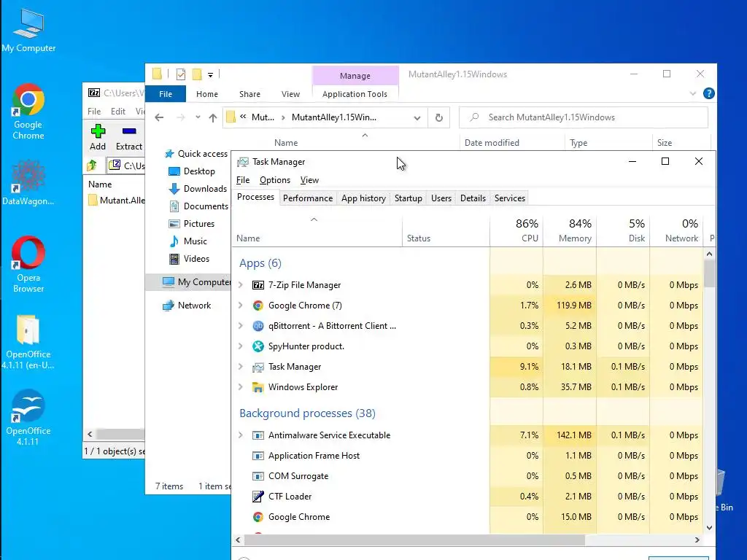
Task: Open Explorer Home ribbon tab
Action: click(206, 94)
